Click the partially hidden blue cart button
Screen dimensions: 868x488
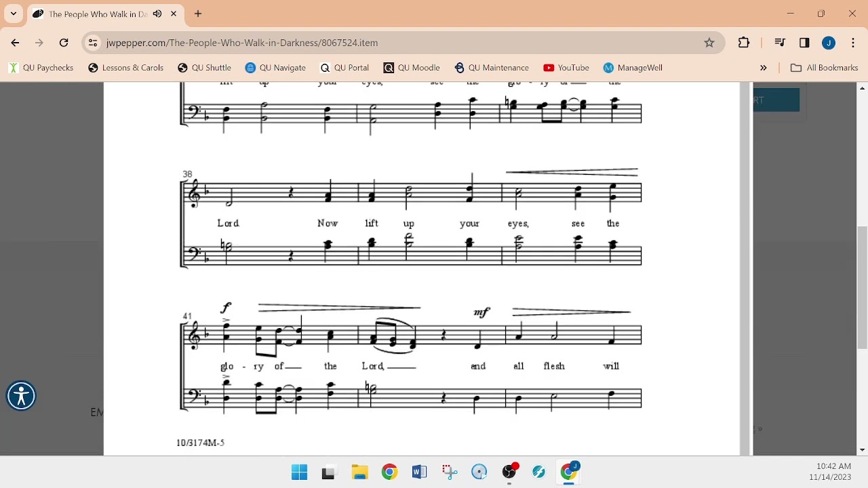[x=776, y=100]
